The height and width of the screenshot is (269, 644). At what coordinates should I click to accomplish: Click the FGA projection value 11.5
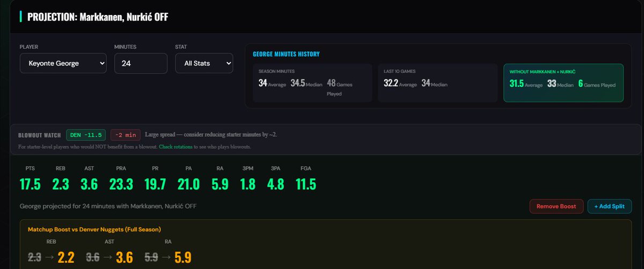(306, 184)
